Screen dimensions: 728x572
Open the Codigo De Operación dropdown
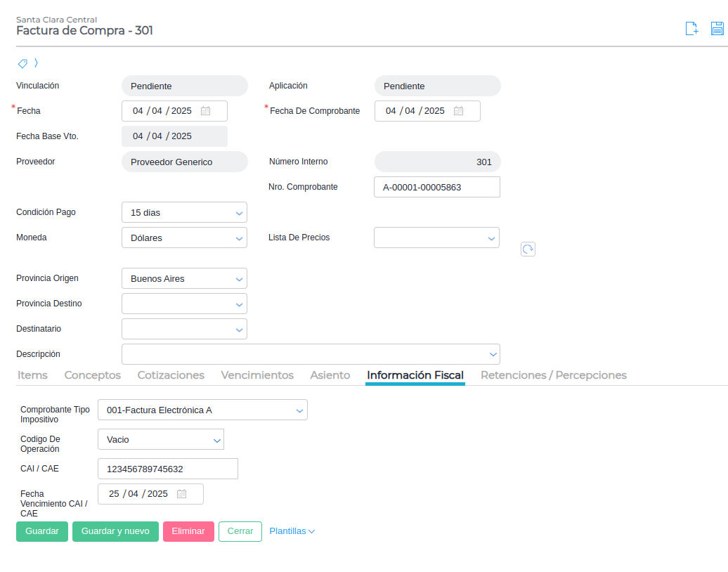click(x=160, y=440)
